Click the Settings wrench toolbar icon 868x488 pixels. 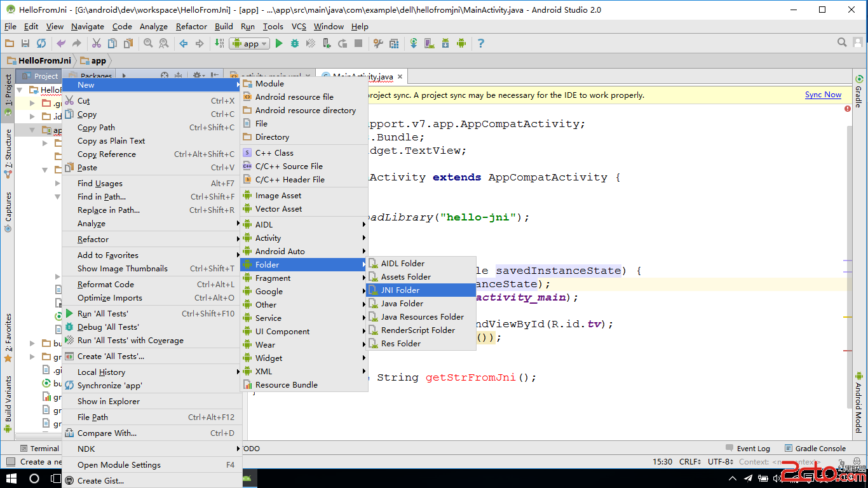378,43
